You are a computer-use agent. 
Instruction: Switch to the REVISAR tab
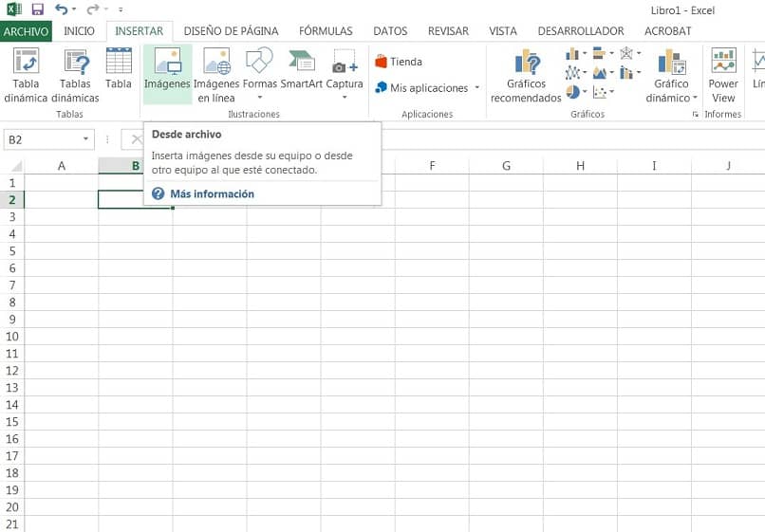[448, 31]
